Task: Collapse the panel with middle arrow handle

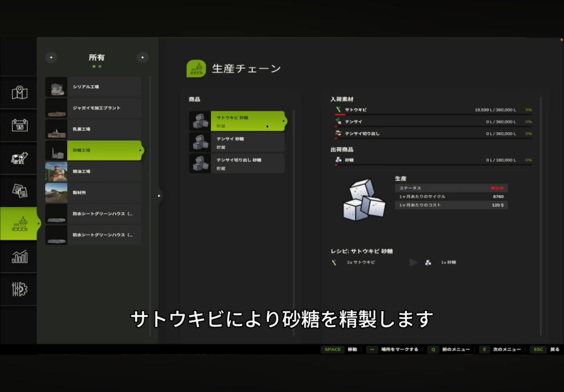Action: [159, 195]
